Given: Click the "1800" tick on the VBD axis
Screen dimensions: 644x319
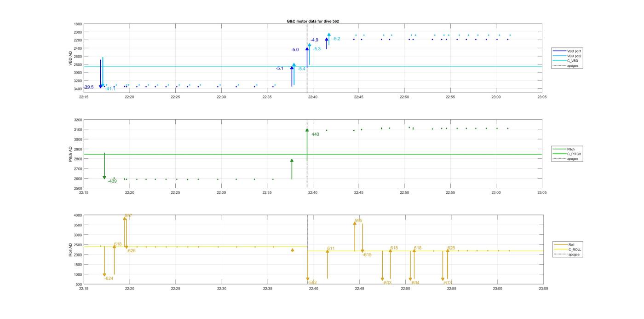Looking at the screenshot, I should tap(78, 24).
